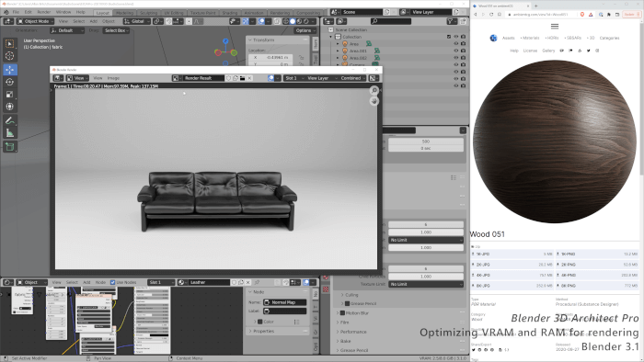
Task: Switch to the Shading workspace tab
Action: (230, 13)
